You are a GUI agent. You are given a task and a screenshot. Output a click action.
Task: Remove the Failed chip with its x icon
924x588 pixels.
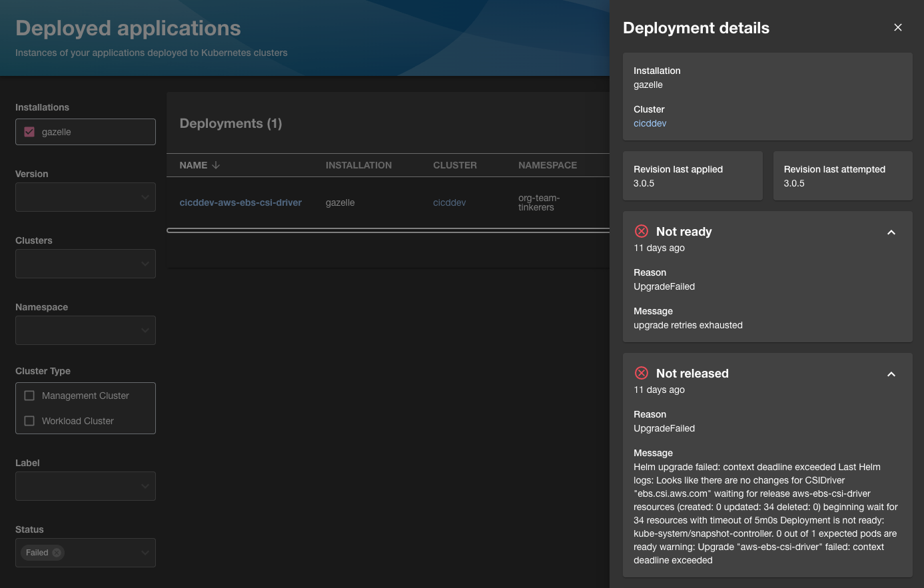click(x=56, y=552)
